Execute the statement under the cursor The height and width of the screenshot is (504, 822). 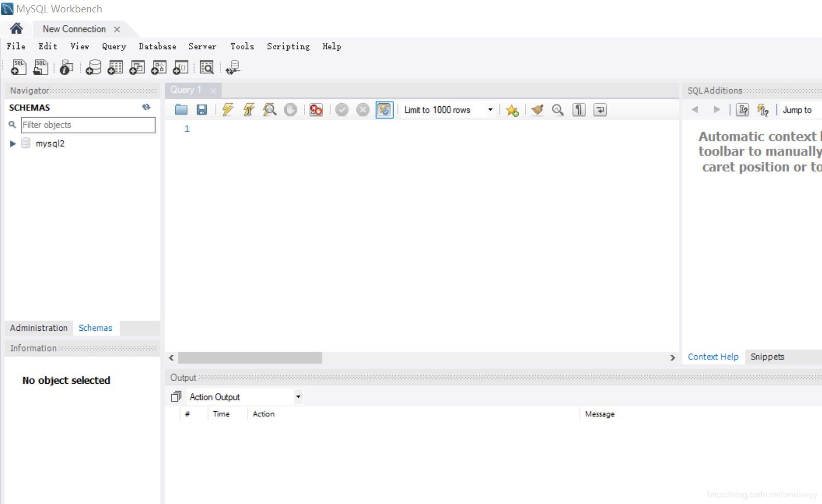tap(248, 109)
